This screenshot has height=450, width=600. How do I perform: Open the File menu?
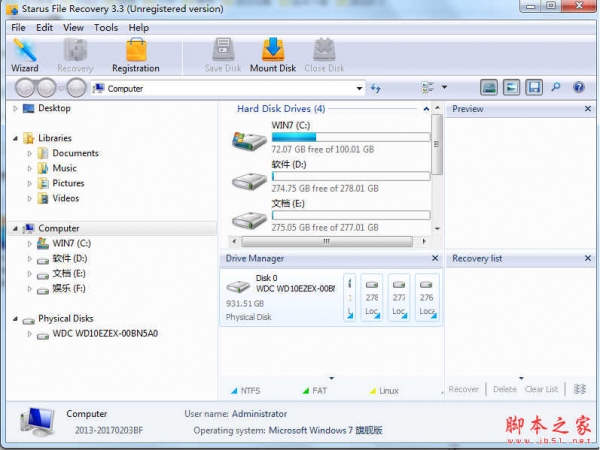click(x=18, y=28)
